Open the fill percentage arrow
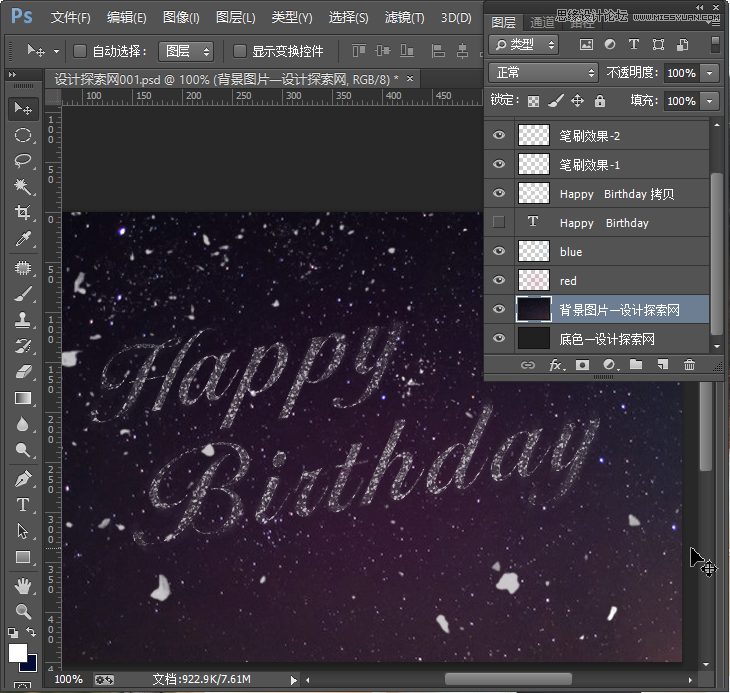Screen dimensions: 730x693 click(x=710, y=101)
